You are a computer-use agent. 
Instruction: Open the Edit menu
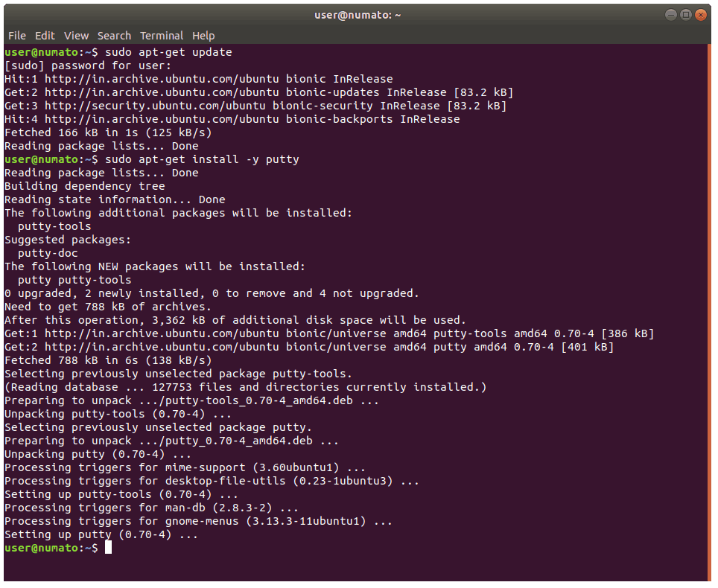[45, 36]
